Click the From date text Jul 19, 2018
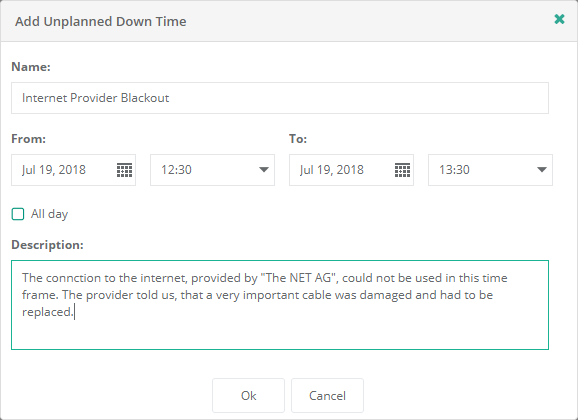 [54, 170]
